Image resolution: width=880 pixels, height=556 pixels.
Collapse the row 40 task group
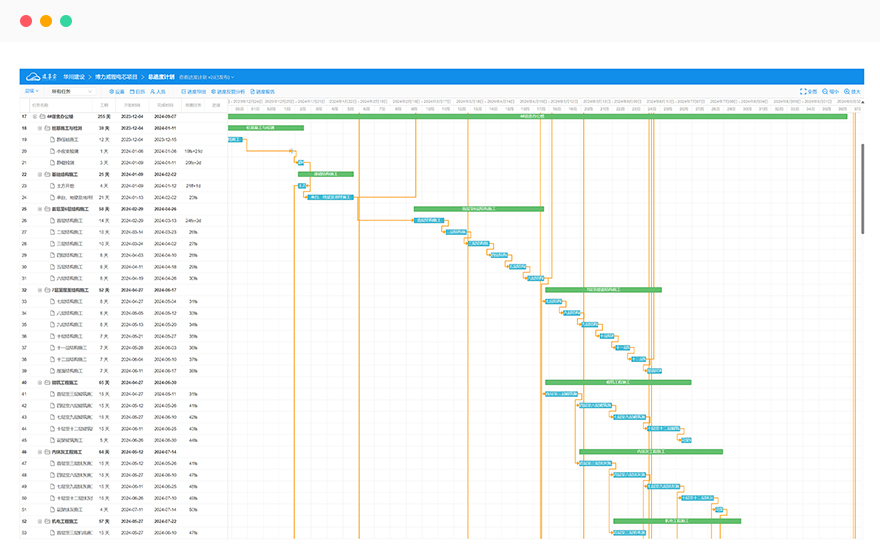click(39, 382)
